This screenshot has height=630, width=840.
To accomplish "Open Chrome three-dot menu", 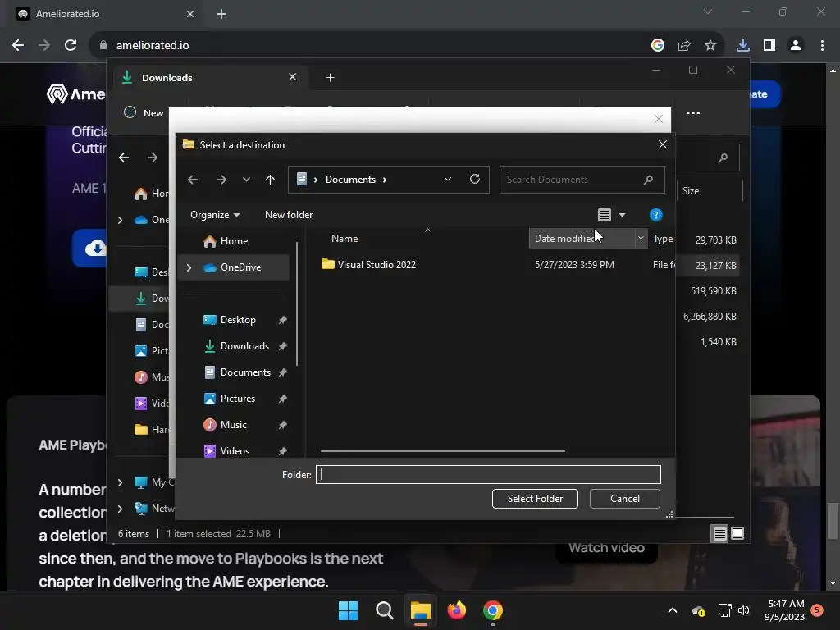I will (x=822, y=46).
